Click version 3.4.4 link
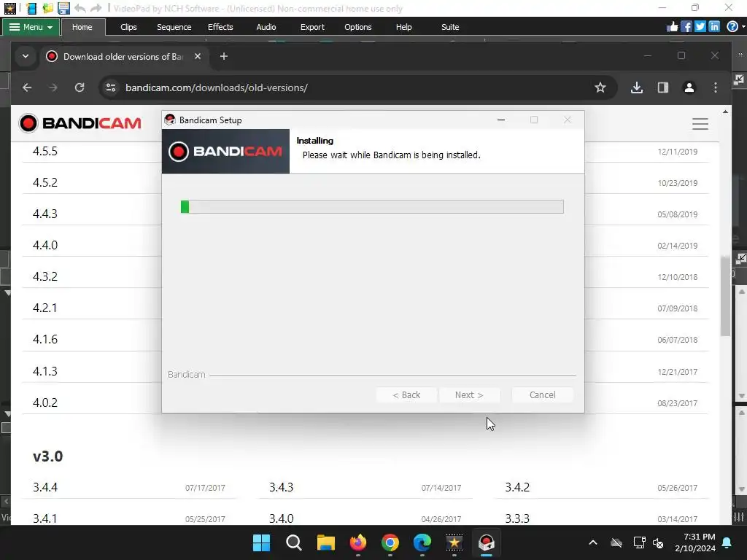 (x=45, y=488)
